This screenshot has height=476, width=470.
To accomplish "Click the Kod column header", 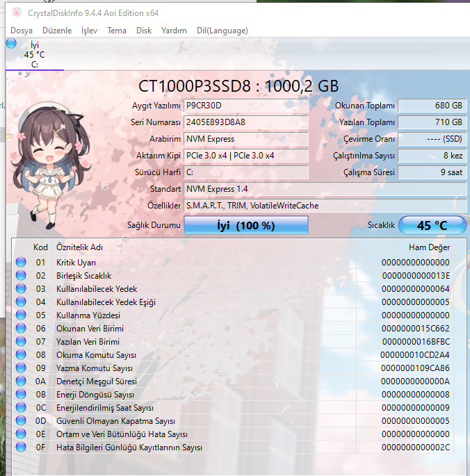I will tap(41, 247).
